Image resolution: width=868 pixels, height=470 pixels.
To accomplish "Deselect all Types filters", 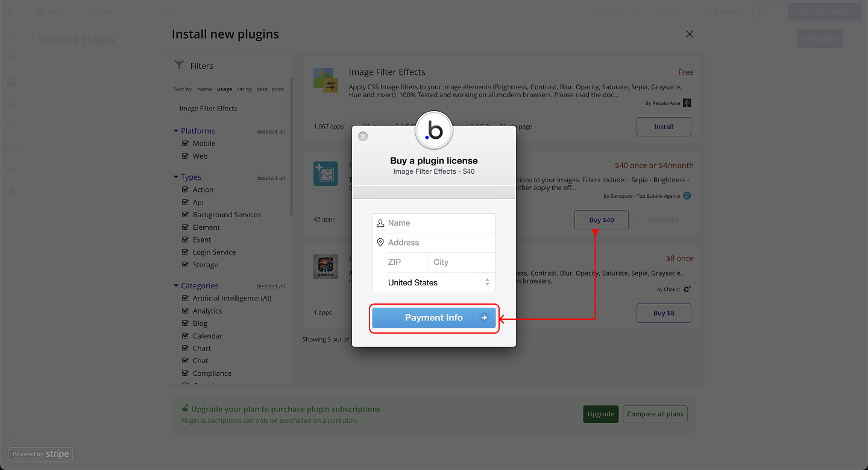I will (x=271, y=178).
